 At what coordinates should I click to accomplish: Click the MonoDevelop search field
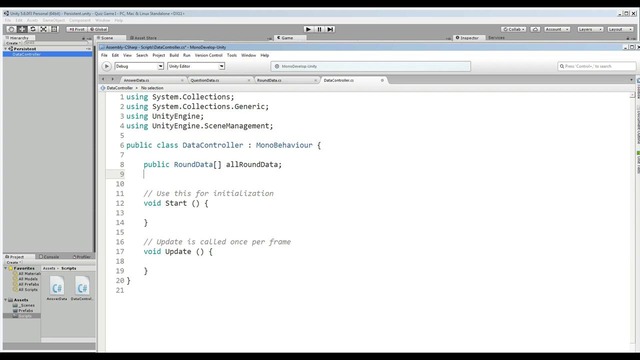click(596, 66)
